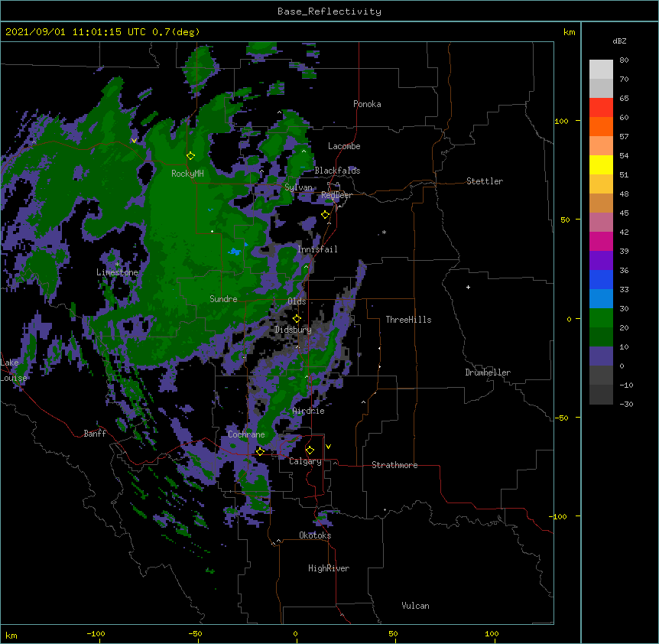Click the Sylvan label

(298, 187)
